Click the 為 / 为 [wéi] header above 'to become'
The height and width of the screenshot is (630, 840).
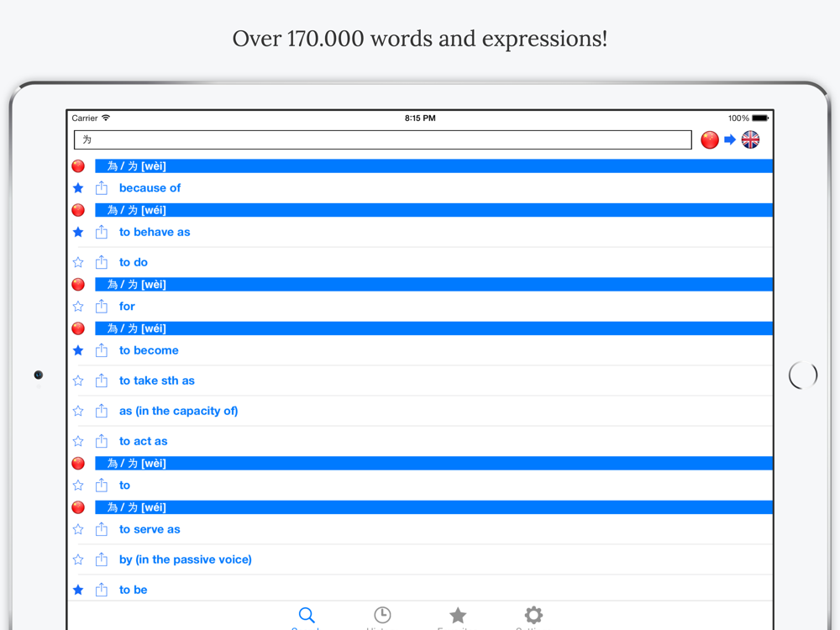pyautogui.click(x=434, y=328)
